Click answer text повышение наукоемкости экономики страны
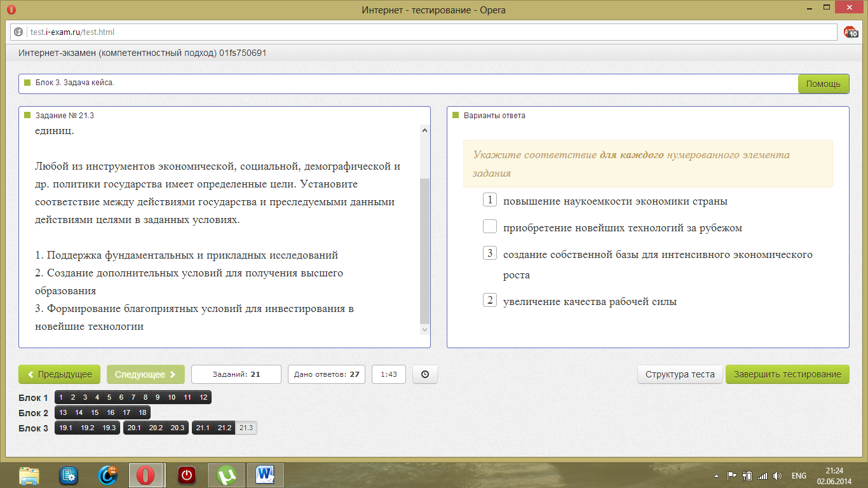 (x=615, y=201)
